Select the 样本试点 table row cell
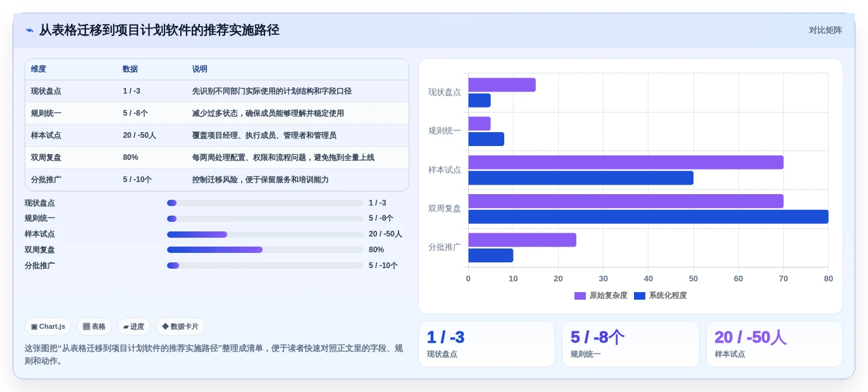The width and height of the screenshot is (868, 392). tap(46, 135)
